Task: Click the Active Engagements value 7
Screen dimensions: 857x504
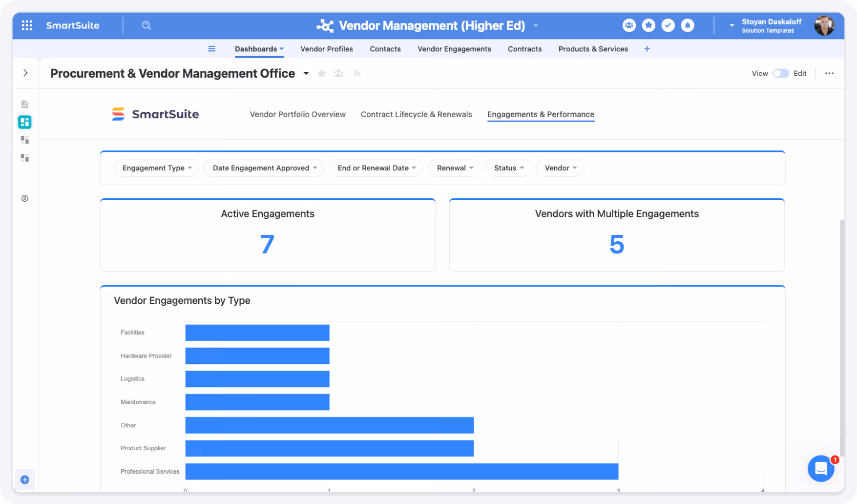Action: (267, 245)
